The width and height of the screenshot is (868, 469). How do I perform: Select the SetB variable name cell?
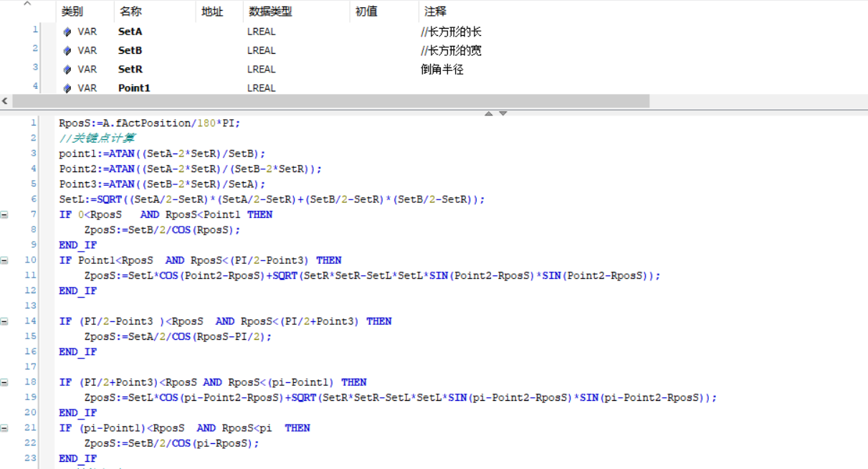coord(130,50)
